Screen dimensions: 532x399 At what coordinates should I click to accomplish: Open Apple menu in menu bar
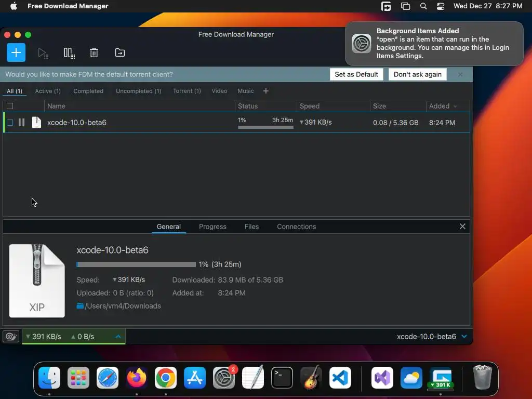(14, 6)
